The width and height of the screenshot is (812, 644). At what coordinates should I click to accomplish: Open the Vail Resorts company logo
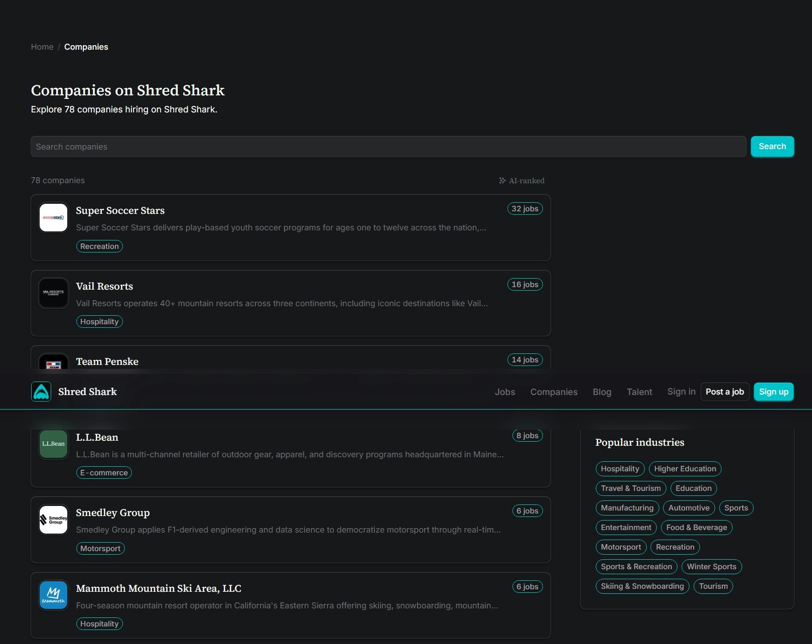pos(54,293)
